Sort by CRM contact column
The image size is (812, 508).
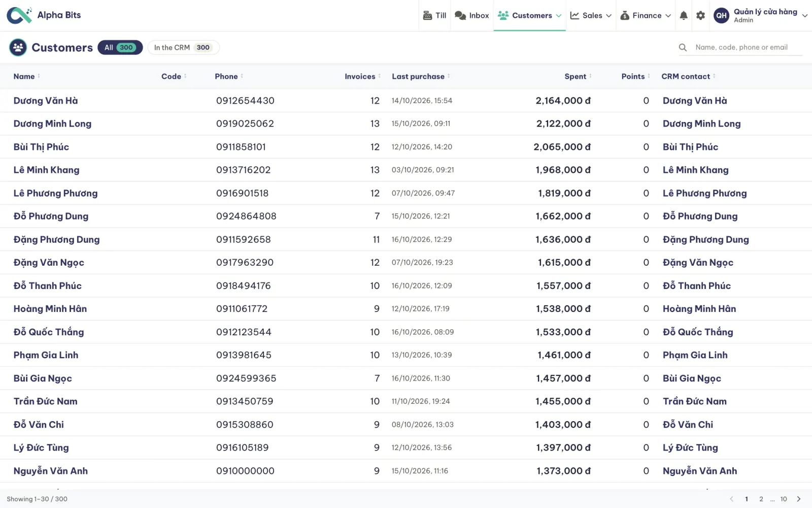(688, 76)
